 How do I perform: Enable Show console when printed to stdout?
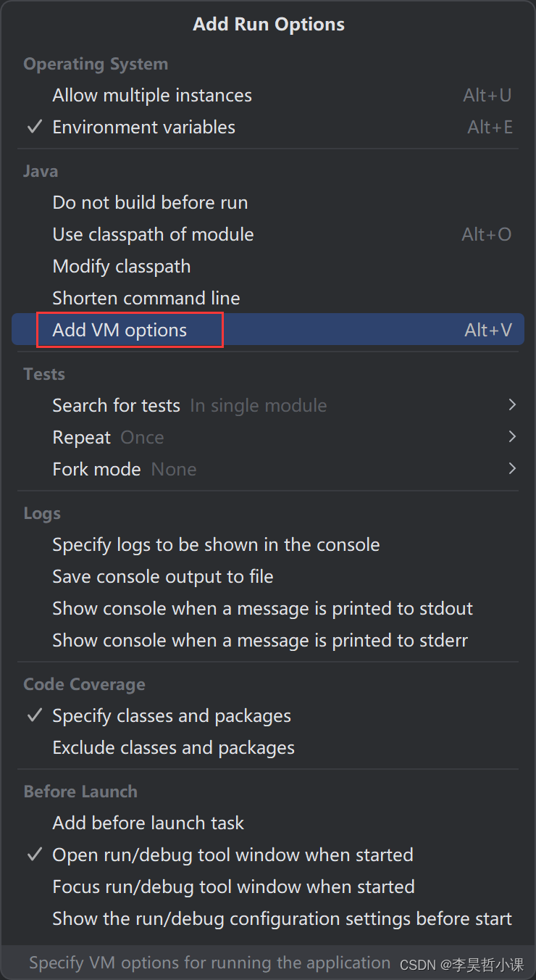click(268, 608)
